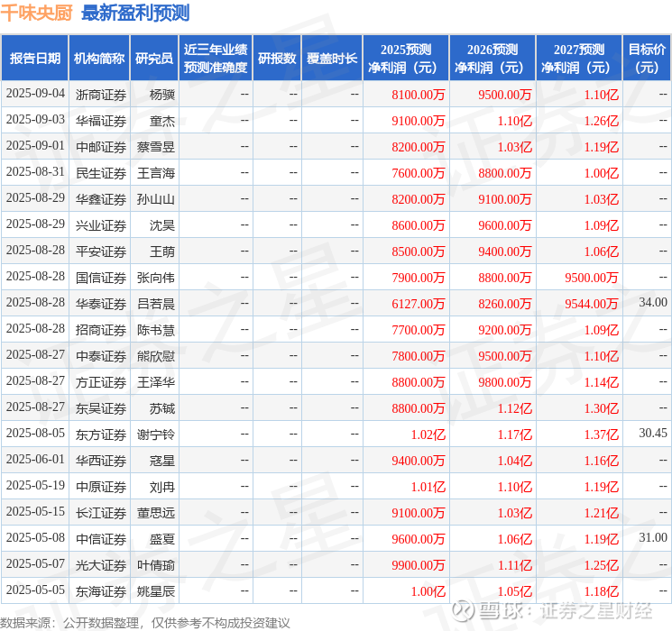This screenshot has width=672, height=631.
Task: Select the 中信证券 institution cell
Action: click(101, 538)
